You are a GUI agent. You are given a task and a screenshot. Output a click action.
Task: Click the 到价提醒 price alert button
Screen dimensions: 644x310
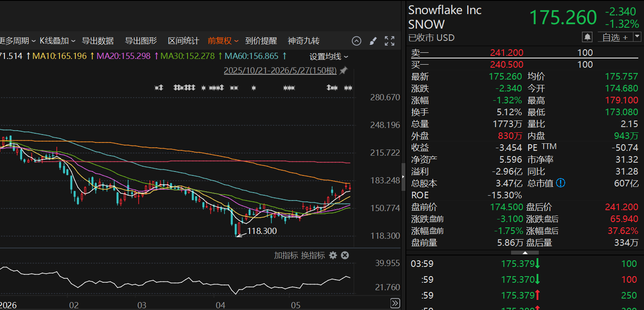click(x=261, y=41)
